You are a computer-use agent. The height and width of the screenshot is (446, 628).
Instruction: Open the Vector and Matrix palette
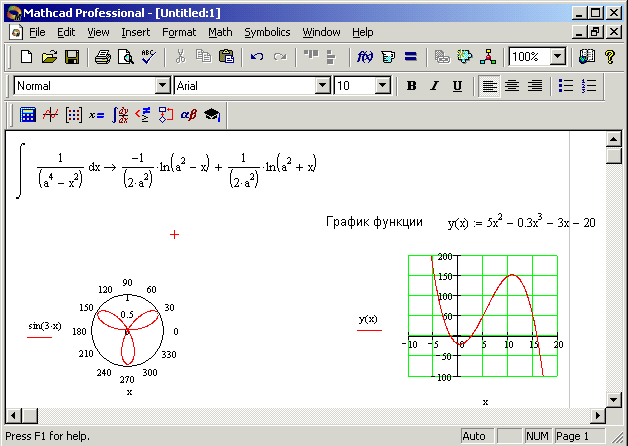pos(74,115)
